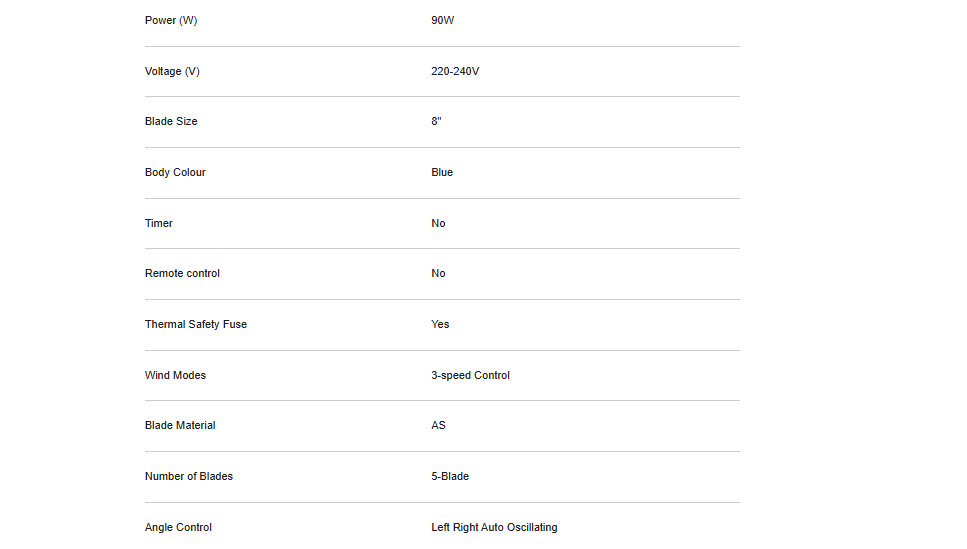
Task: Click the 90W power value
Action: 442,20
